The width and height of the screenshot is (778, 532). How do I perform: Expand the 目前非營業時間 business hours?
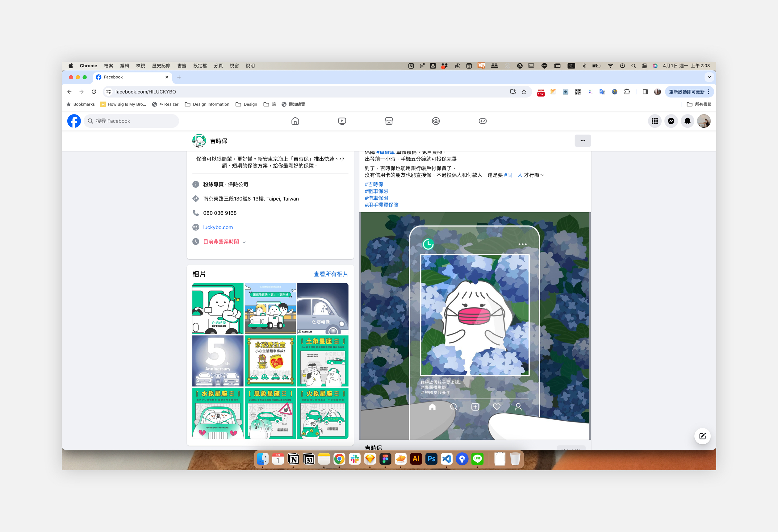click(x=225, y=242)
